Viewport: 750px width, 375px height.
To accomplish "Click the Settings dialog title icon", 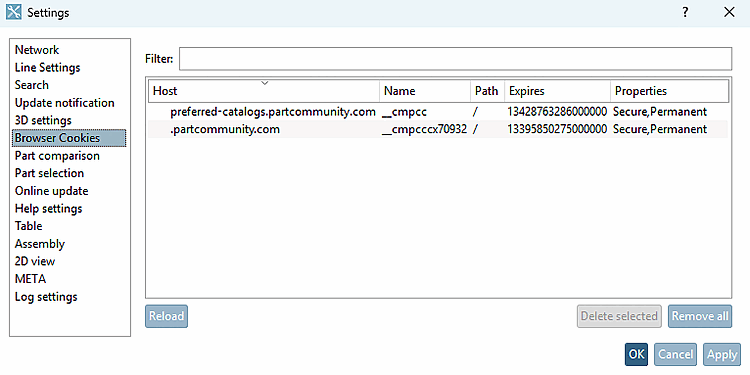I will click(x=13, y=12).
